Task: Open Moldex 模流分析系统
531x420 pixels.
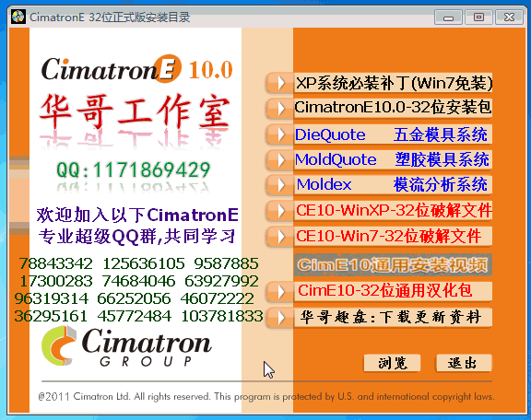Action: [393, 185]
